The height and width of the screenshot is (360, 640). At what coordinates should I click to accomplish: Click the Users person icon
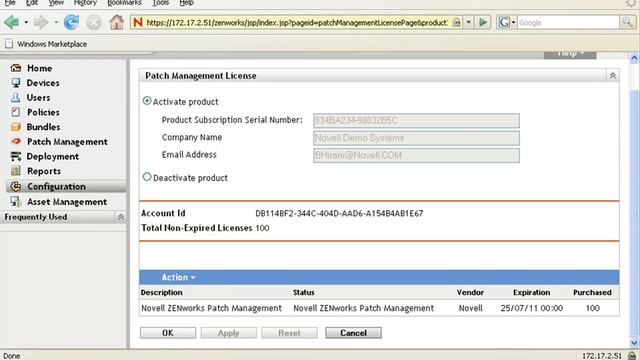pos(16,98)
